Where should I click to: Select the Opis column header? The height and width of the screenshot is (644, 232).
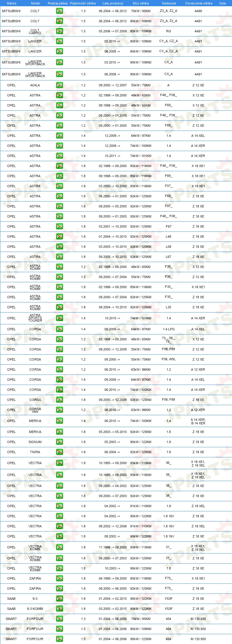[x=223, y=3]
